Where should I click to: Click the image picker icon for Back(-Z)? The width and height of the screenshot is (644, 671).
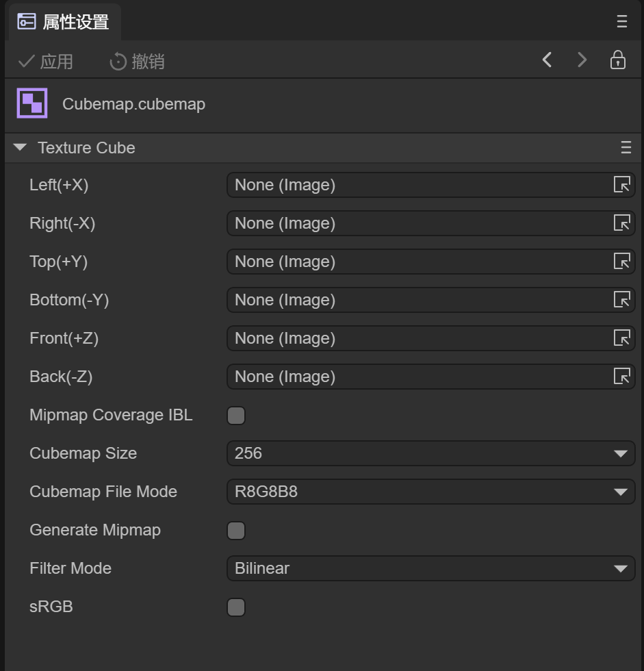pos(621,377)
